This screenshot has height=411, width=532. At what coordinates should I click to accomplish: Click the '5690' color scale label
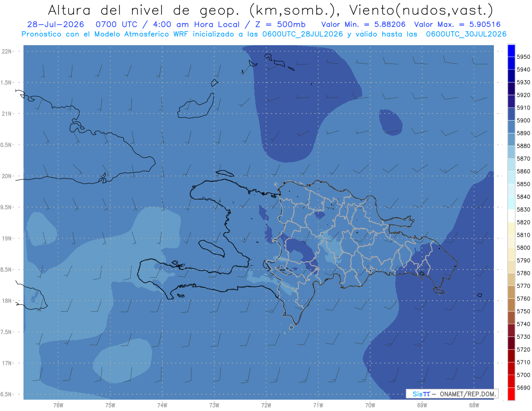[x=524, y=388]
